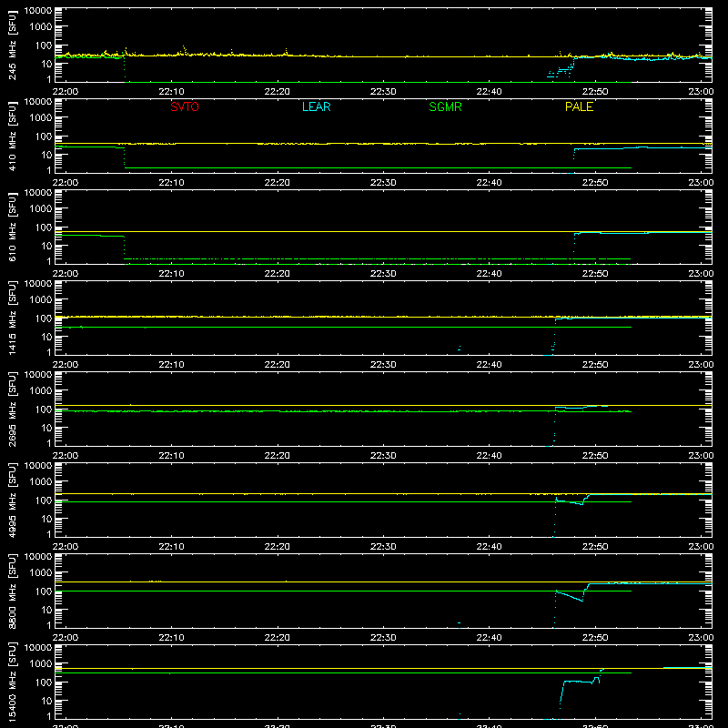Click the 10000 y-axis value of the 245 MHz panel

click(38, 11)
